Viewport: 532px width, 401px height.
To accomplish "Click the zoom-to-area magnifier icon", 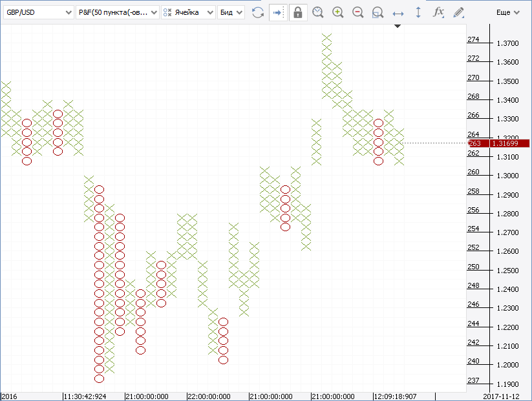I will pos(378,12).
